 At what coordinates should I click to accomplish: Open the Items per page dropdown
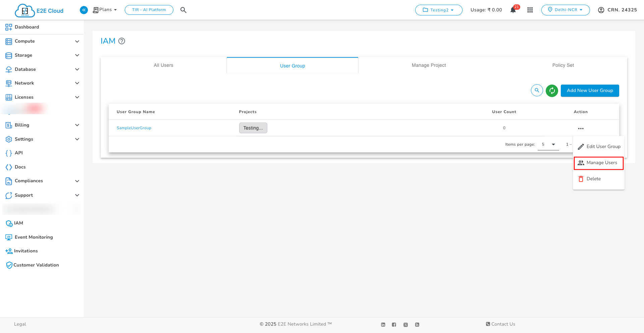click(x=548, y=145)
